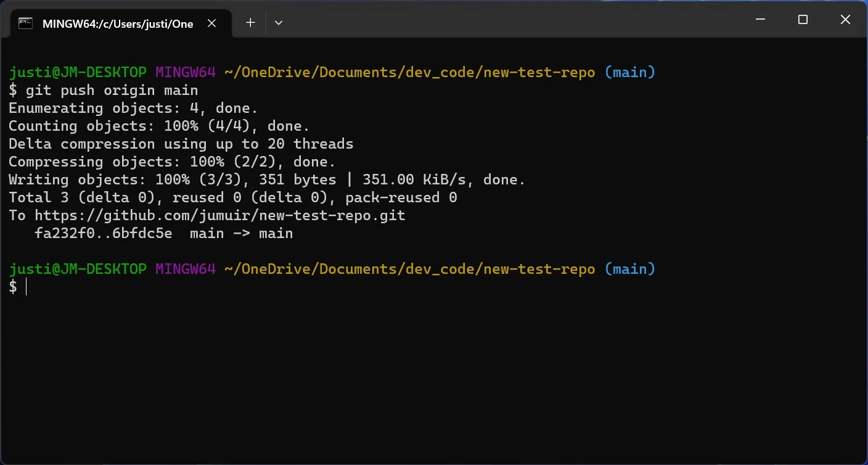Image resolution: width=868 pixels, height=465 pixels.
Task: Click the Delta compression threads line
Action: point(181,144)
